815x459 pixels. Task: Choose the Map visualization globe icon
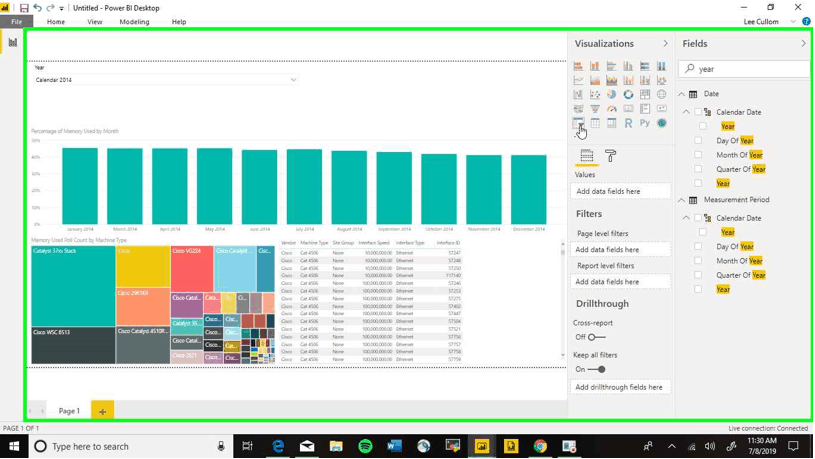point(661,95)
